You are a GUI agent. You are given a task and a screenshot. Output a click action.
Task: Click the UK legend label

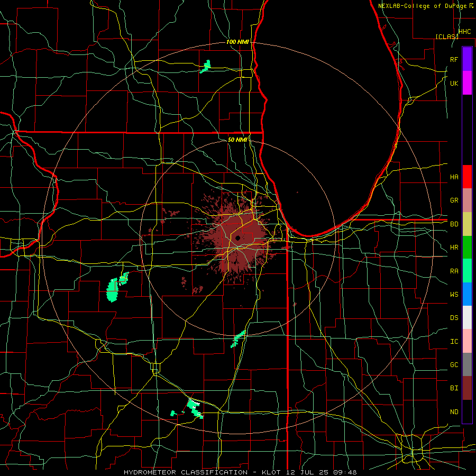[x=454, y=83]
